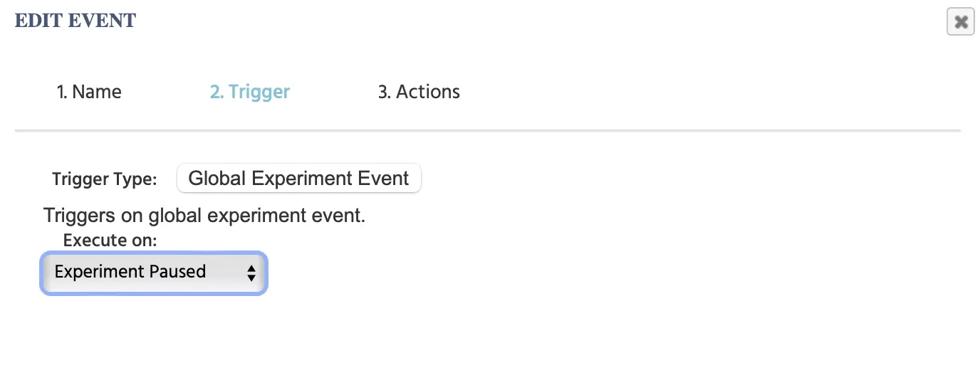The height and width of the screenshot is (390, 980).
Task: Click the up-down arrows on Execute on select
Action: click(x=251, y=273)
